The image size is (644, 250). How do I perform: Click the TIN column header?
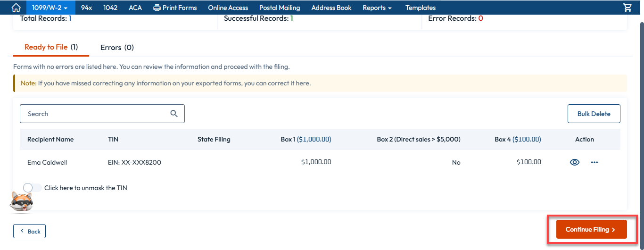click(113, 139)
